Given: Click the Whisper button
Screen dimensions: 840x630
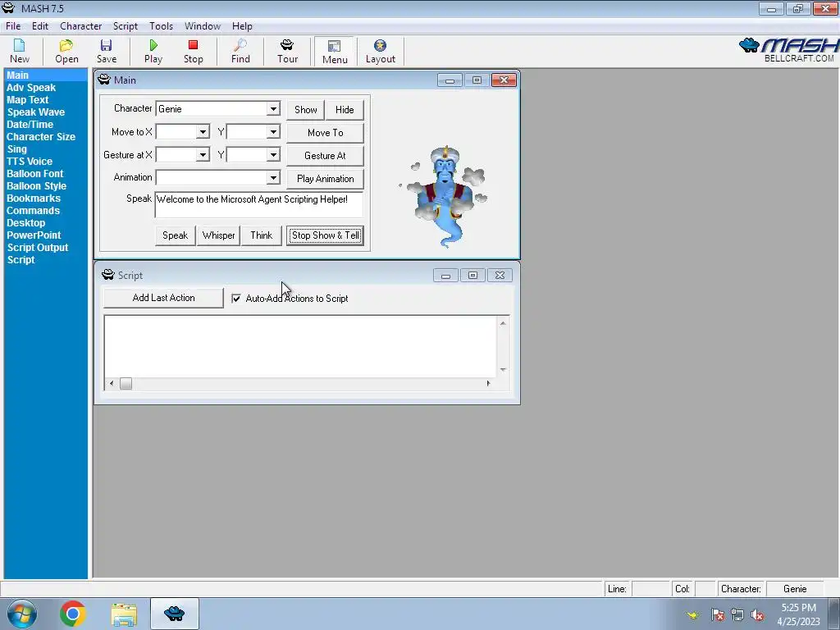Looking at the screenshot, I should pyautogui.click(x=218, y=235).
